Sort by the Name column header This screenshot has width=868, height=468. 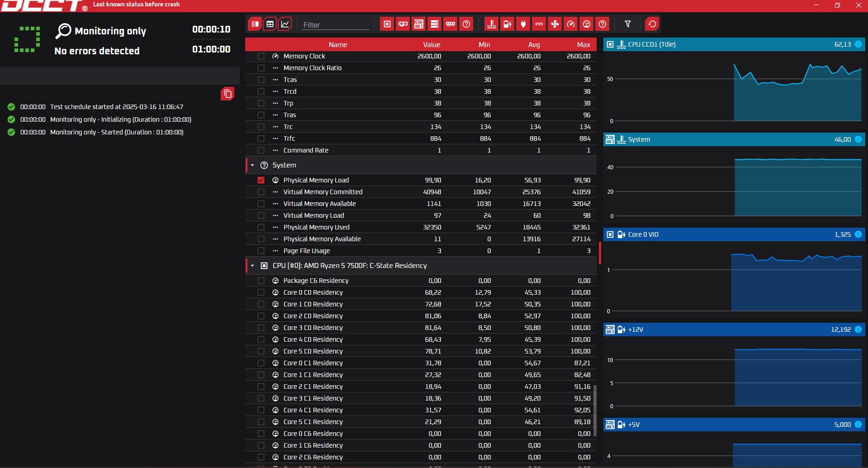click(338, 44)
